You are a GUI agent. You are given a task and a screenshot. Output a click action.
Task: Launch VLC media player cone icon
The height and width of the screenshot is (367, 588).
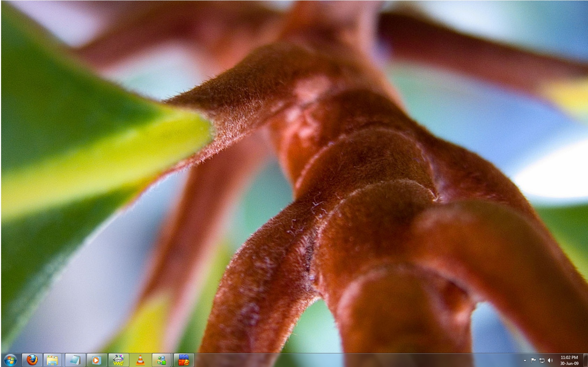click(140, 360)
